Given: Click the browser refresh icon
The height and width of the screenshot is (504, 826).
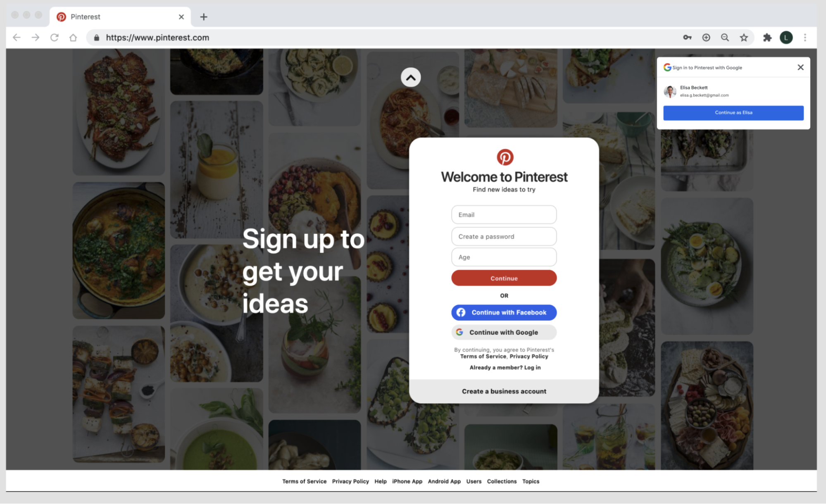Looking at the screenshot, I should [54, 37].
